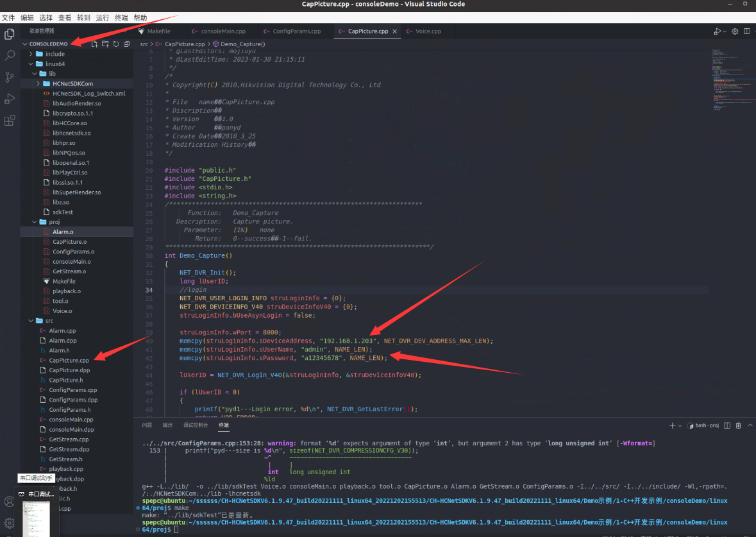
Task: Open the Search view icon
Action: coord(9,55)
